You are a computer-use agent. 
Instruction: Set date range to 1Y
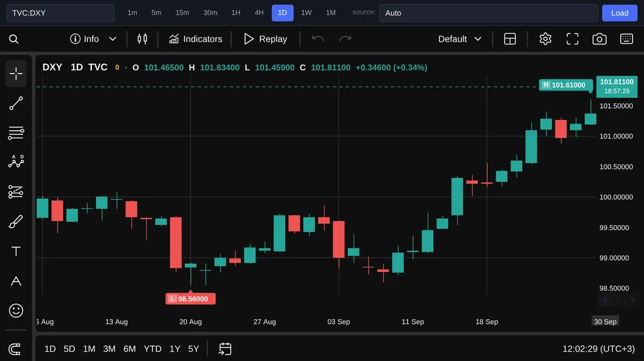click(175, 349)
